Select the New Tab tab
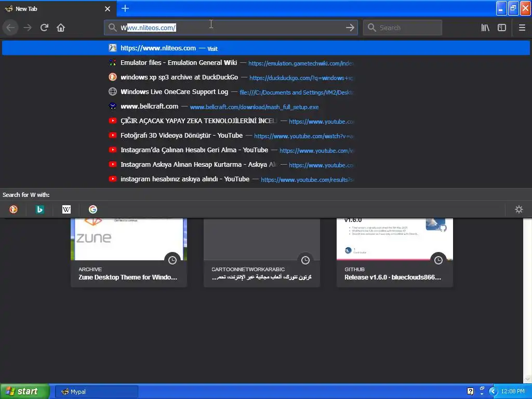The width and height of the screenshot is (532, 399). 58,9
